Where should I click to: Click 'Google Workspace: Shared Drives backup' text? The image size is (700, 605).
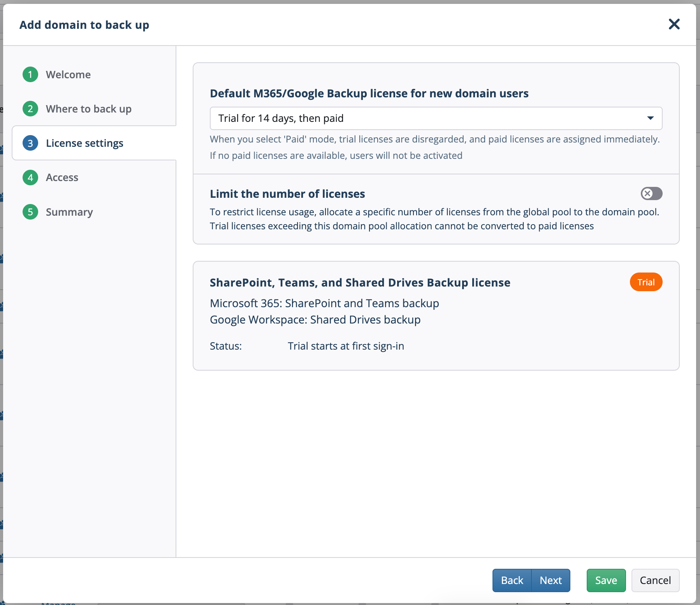click(315, 320)
